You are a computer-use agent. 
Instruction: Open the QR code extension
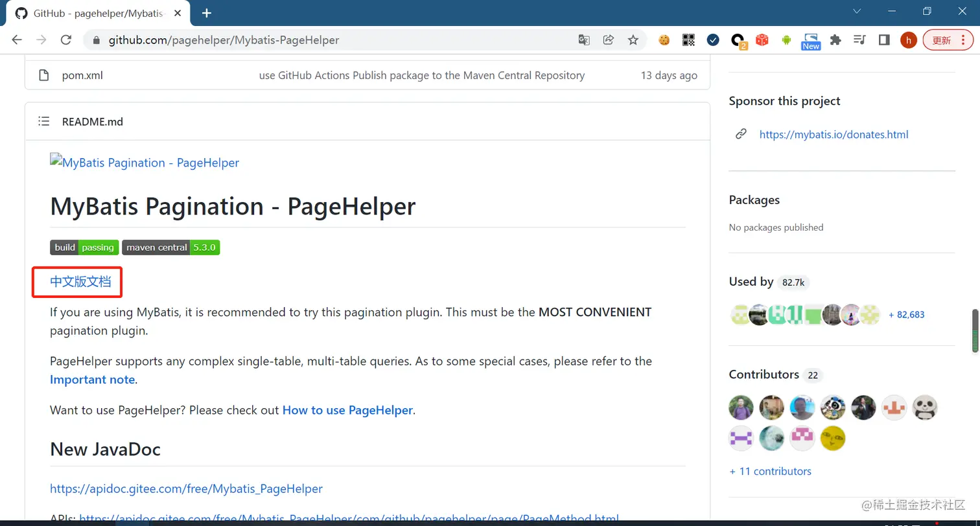click(x=688, y=40)
